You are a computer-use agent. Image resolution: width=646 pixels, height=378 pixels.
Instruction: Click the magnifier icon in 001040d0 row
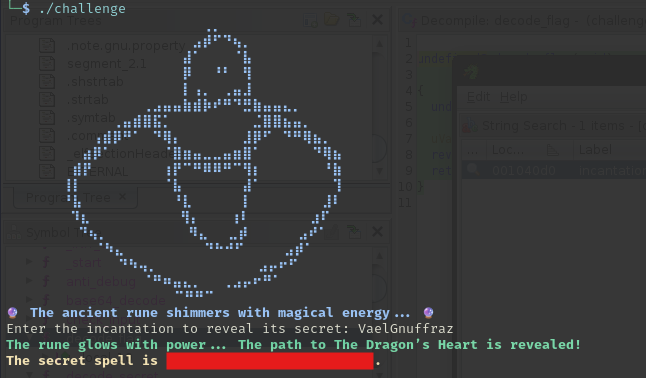[x=472, y=169]
